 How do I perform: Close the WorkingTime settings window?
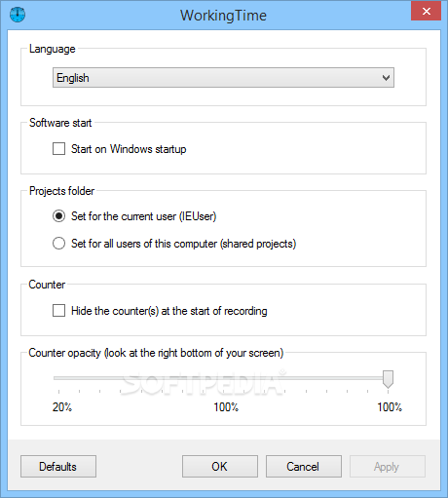pos(426,12)
